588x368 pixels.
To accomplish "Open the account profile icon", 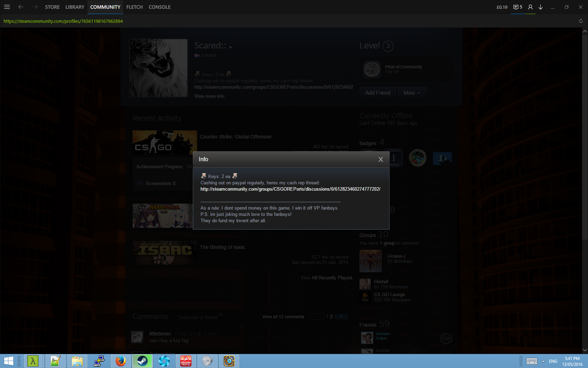I will (x=530, y=7).
